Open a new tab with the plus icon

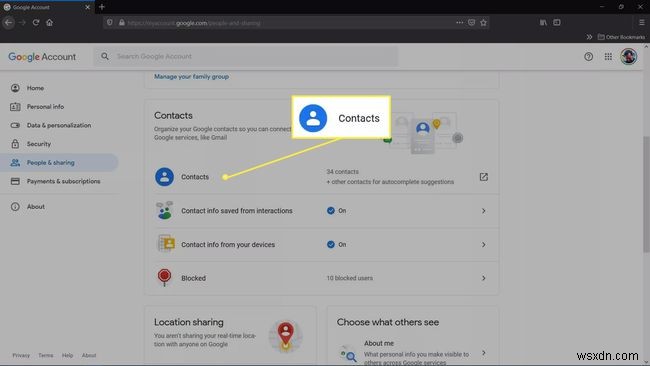tap(102, 7)
